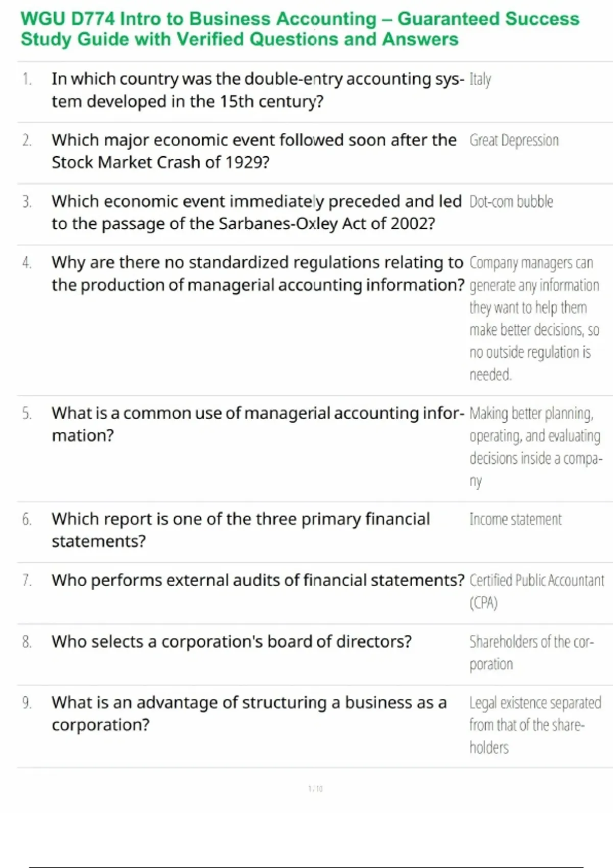Viewport: 613px width, 868px height.
Task: Click the answer starting "Making better planning"
Action: pos(535,447)
